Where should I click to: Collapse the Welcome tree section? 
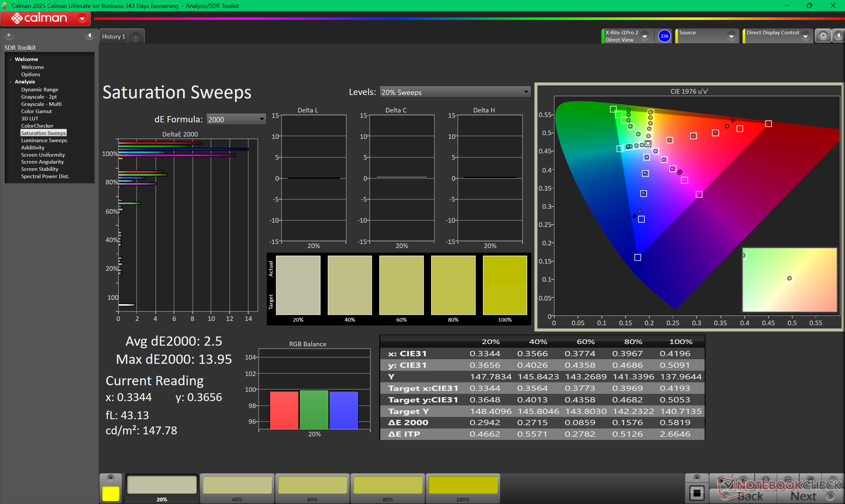click(x=11, y=59)
